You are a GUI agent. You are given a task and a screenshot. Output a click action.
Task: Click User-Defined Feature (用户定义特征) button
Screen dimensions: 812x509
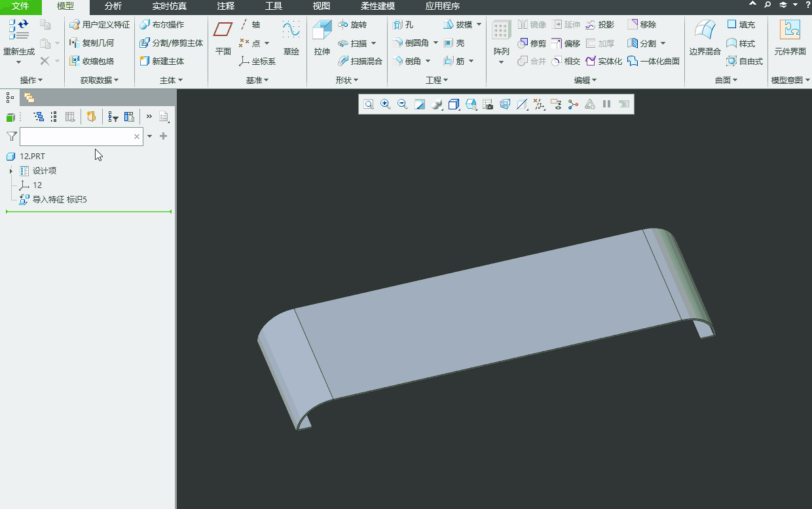[100, 25]
